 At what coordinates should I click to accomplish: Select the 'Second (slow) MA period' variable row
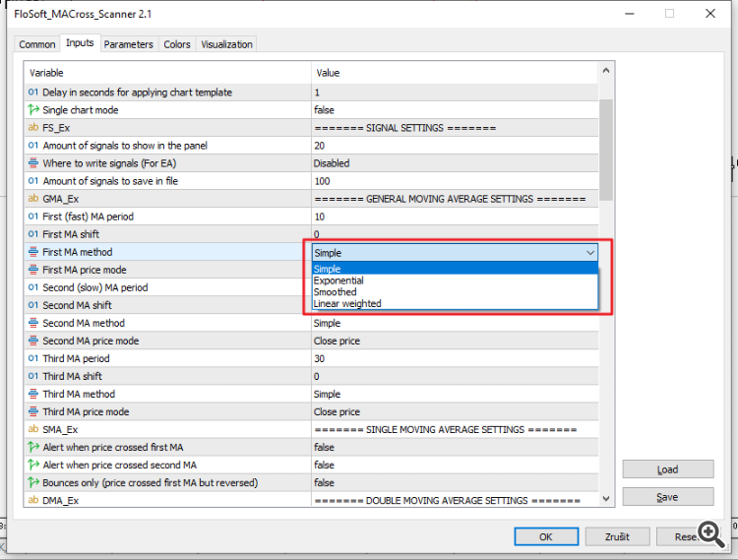coord(167,287)
